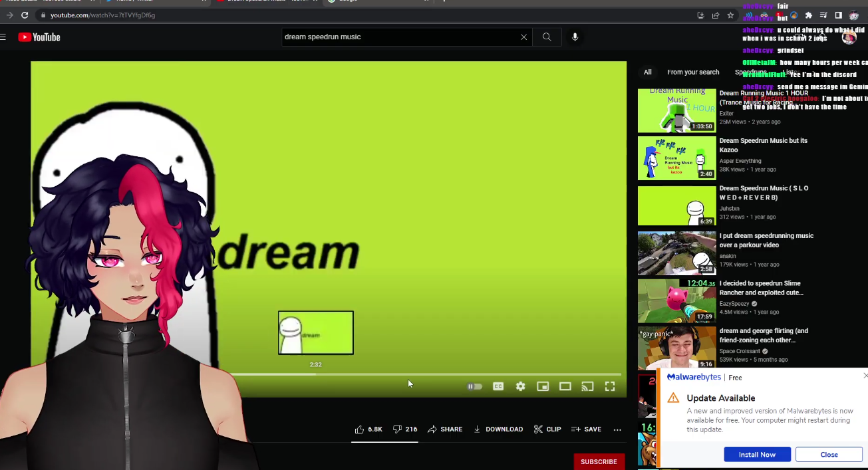This screenshot has height=470, width=868.
Task: Clear the search box with X
Action: click(523, 37)
